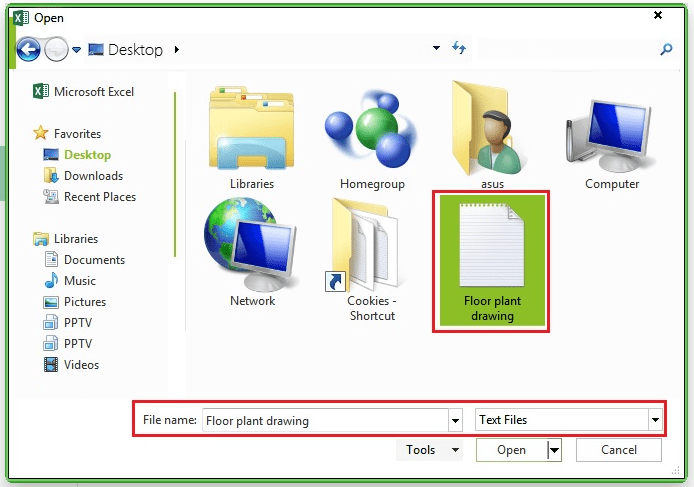Click the File name text field
This screenshot has height=487, width=694.
325,421
